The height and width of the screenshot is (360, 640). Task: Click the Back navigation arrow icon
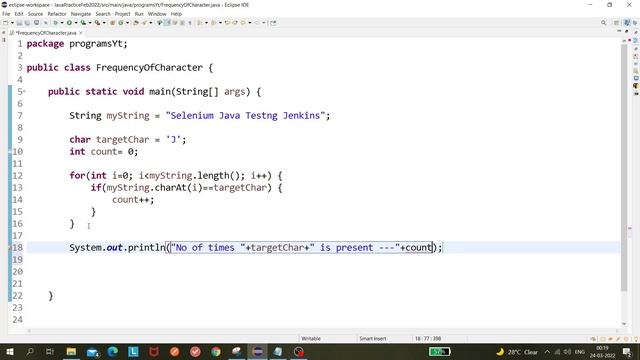(244, 23)
